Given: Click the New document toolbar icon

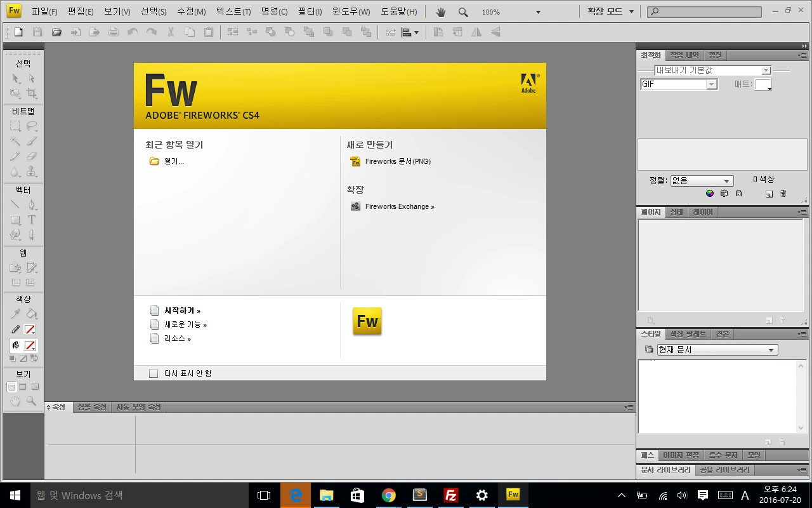Looking at the screenshot, I should coord(18,32).
